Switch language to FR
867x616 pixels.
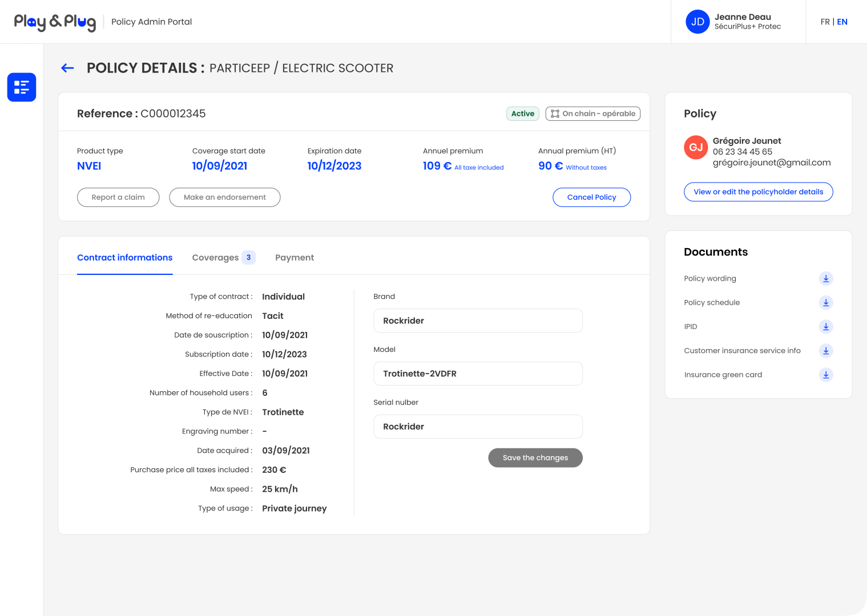pyautogui.click(x=825, y=22)
